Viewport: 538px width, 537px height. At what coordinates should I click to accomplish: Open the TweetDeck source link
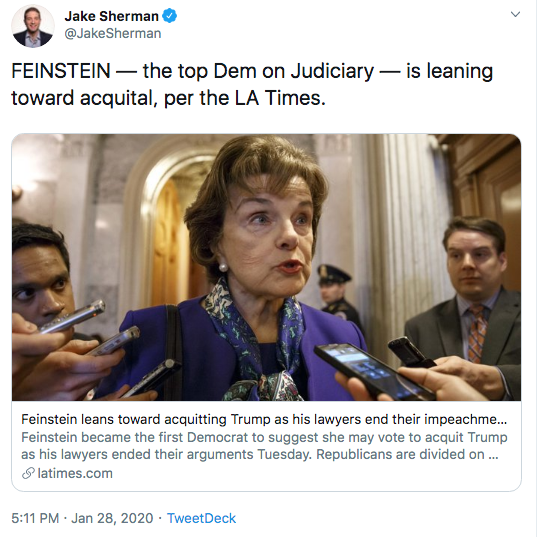[201, 518]
